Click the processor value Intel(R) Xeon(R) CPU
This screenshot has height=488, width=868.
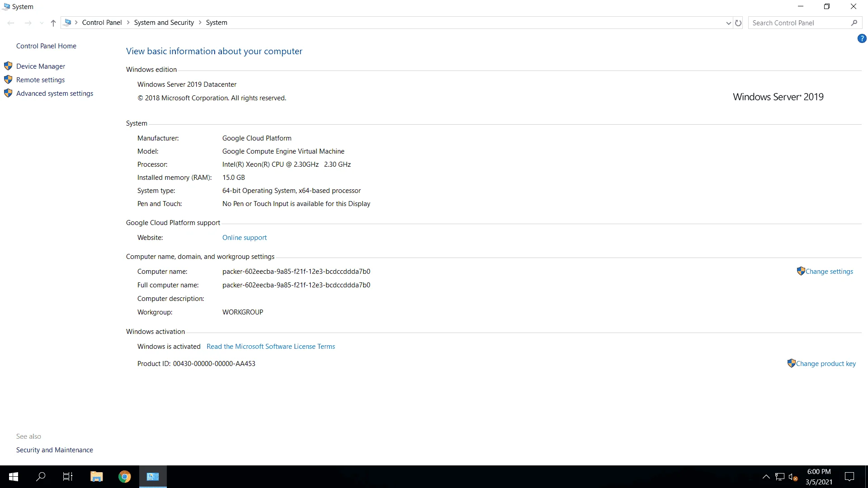click(287, 164)
